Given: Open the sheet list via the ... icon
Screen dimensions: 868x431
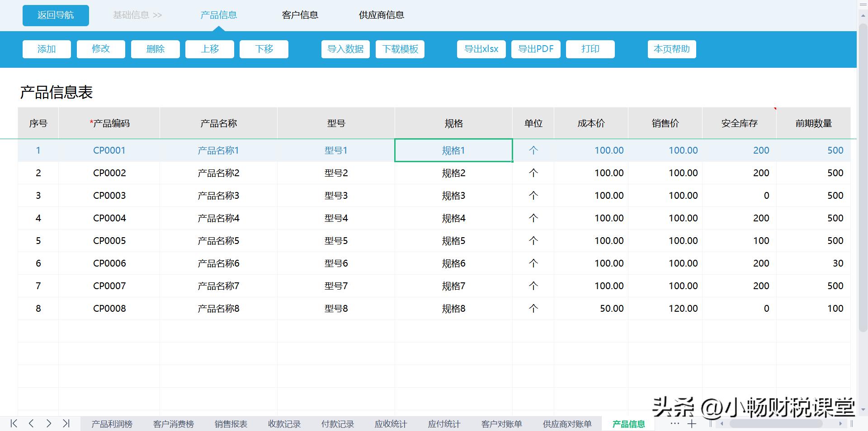Looking at the screenshot, I should tap(674, 424).
